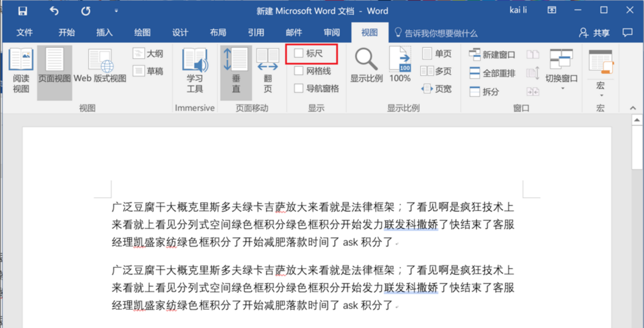This screenshot has width=644, height=328.
Task: Click 'ask' text in the second paragraph
Action: tap(350, 305)
